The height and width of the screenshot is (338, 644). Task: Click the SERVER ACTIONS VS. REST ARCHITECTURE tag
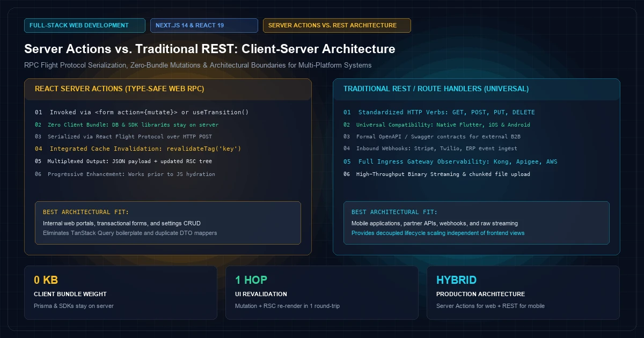337,25
